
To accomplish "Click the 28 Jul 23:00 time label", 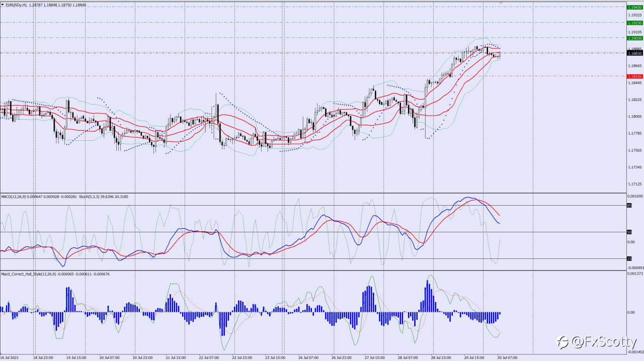I will point(441,358).
